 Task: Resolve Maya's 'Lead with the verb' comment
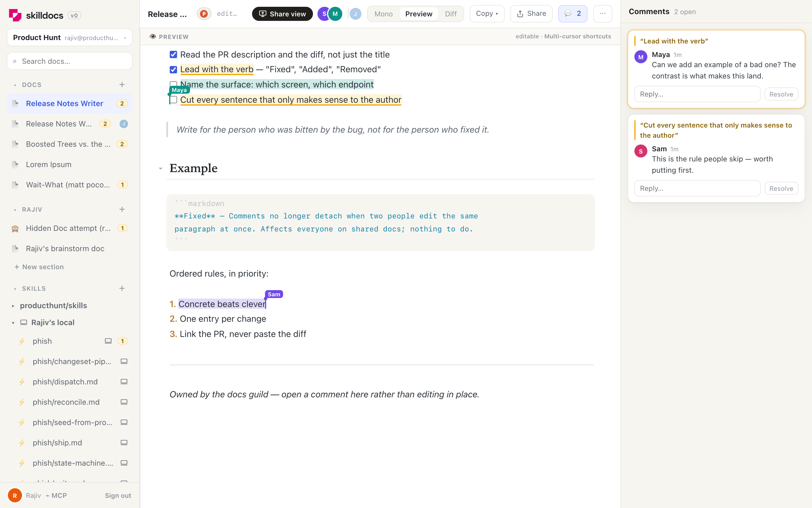[x=781, y=94]
